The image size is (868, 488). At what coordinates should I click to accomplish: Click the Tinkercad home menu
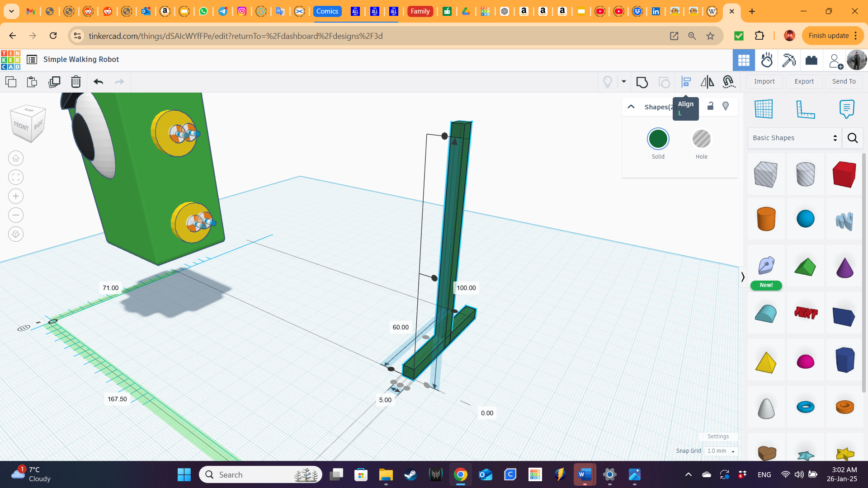(x=11, y=59)
